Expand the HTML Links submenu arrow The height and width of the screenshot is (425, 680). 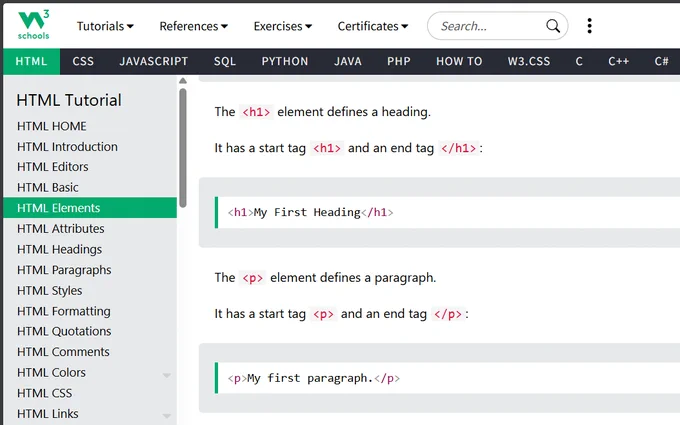(167, 416)
